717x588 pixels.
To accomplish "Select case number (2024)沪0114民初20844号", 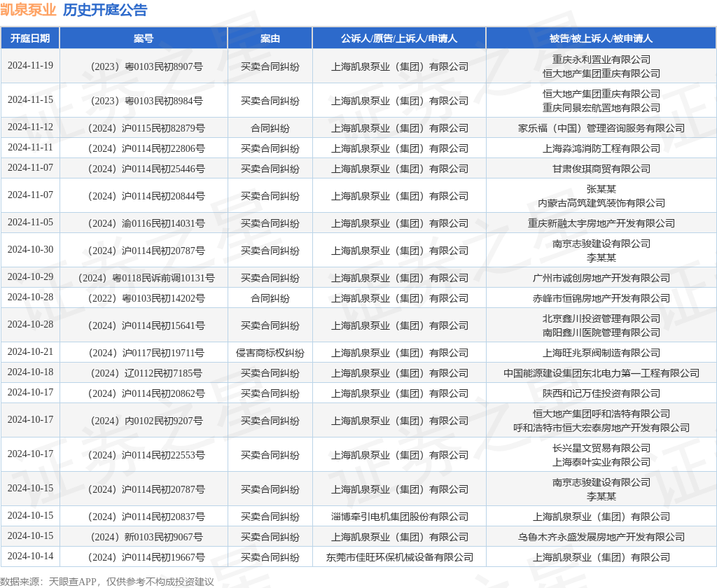I will 146,196.
